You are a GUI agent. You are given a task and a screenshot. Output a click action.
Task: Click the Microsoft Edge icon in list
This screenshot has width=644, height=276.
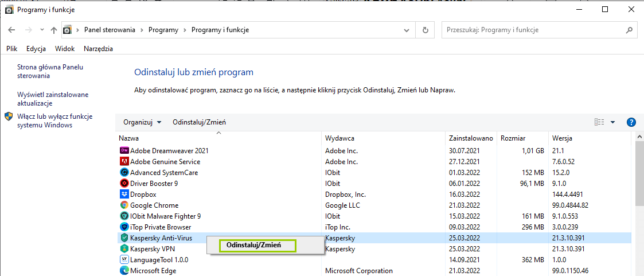(124, 270)
